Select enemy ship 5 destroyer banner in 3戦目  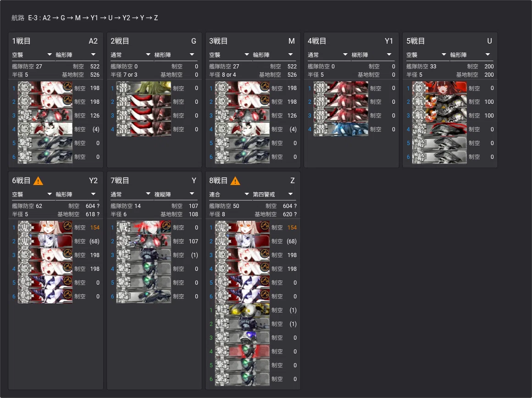click(x=242, y=143)
